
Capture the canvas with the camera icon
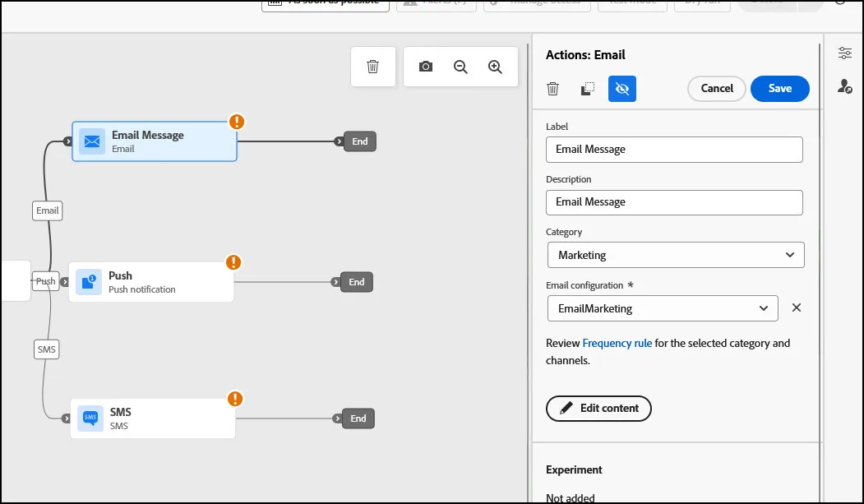point(425,67)
